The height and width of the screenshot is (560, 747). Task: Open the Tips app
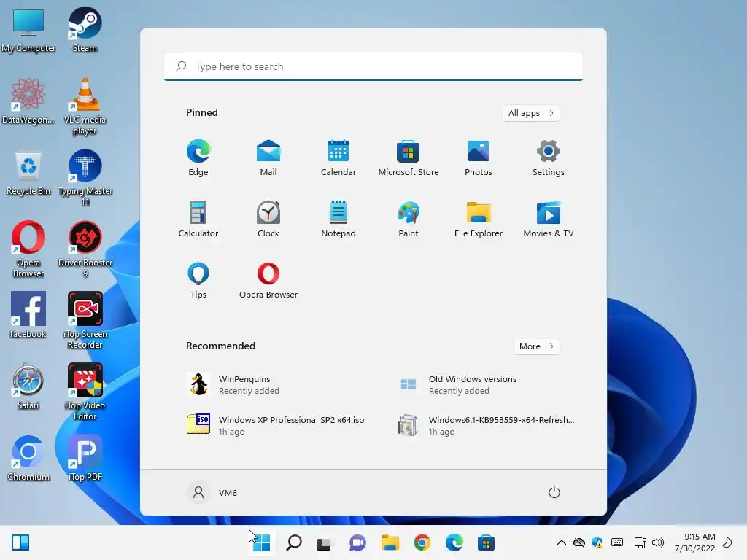tap(198, 281)
